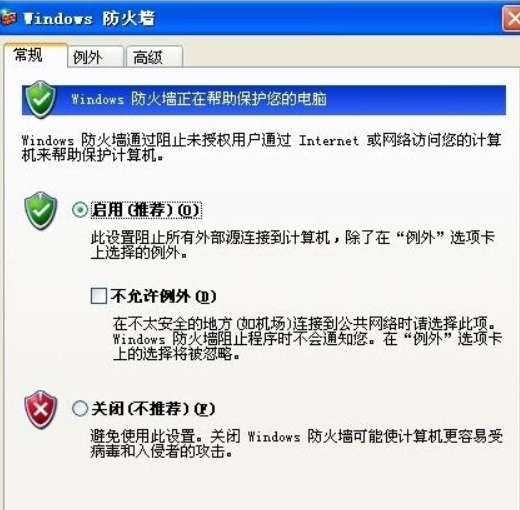Click the 关闭(不推荐)(F) text label
Viewport: 520px width, 510px height.
coord(153,409)
